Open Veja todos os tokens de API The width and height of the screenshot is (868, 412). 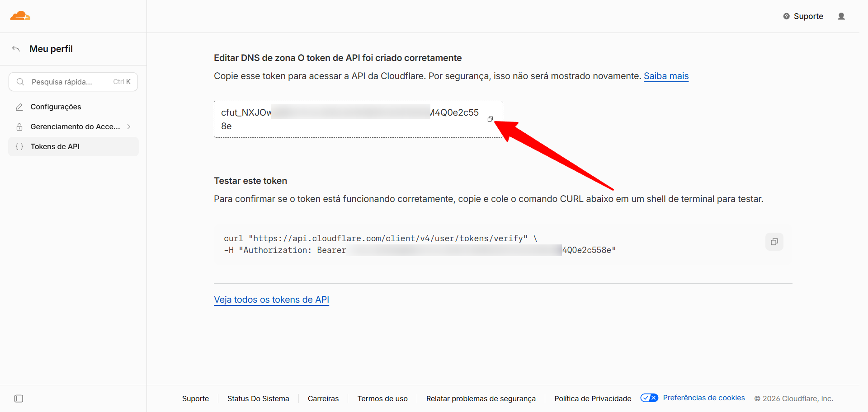pos(271,300)
